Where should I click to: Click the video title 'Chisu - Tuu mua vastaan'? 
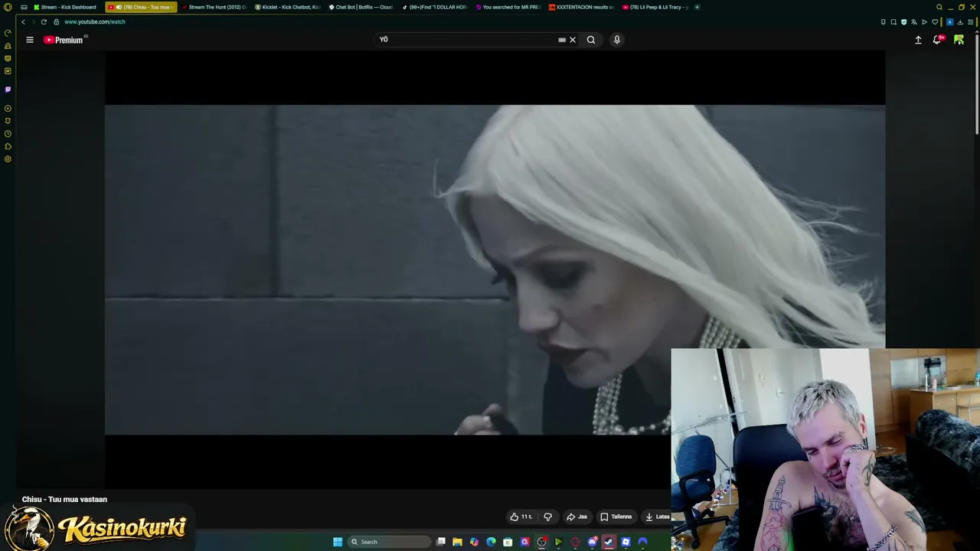point(64,499)
